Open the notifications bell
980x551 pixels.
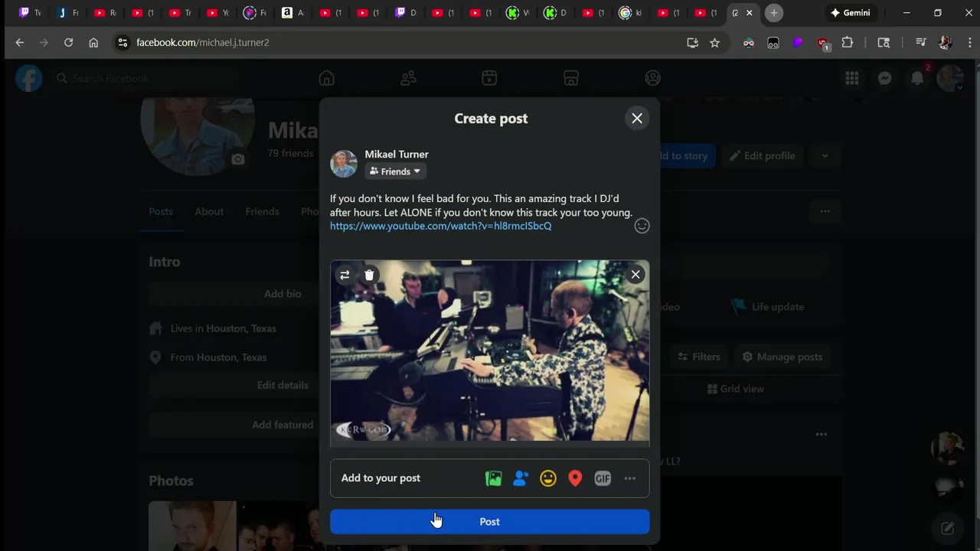[x=917, y=78]
